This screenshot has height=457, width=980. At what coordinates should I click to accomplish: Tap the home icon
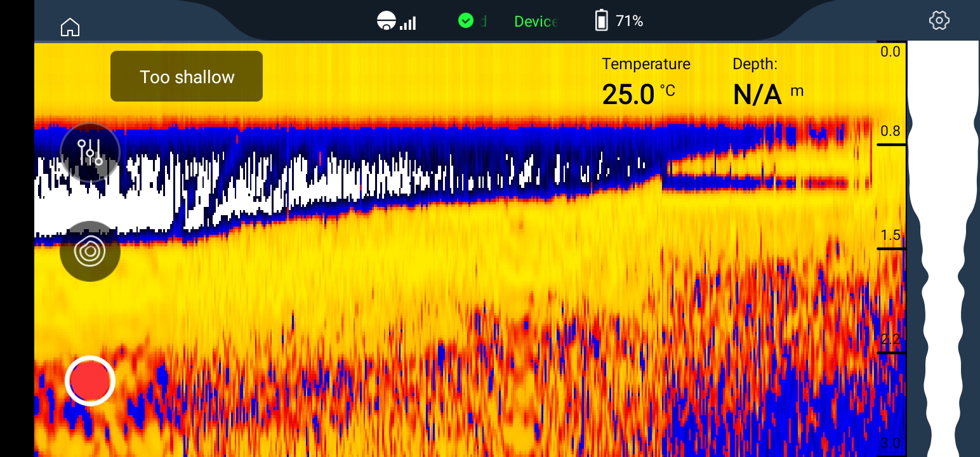point(70,27)
